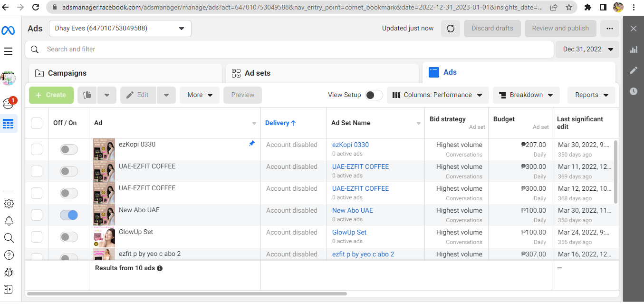Click the Budget column header
644x304 pixels.
pos(504,119)
